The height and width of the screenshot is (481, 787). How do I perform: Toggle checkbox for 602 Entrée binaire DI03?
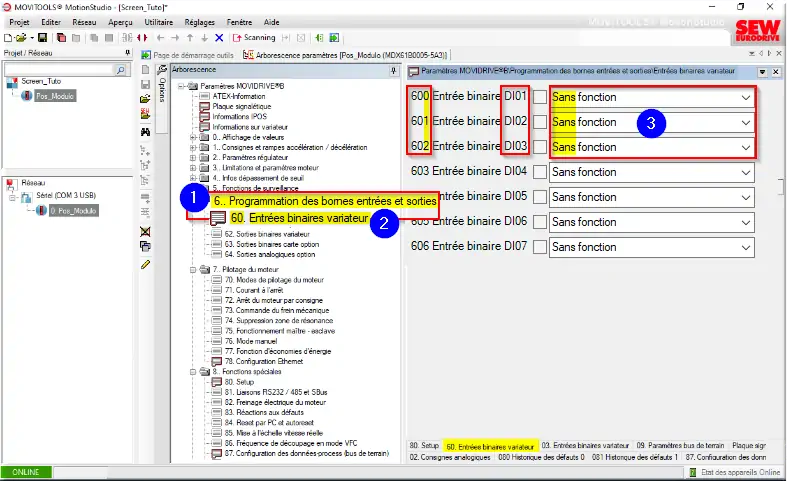point(540,147)
